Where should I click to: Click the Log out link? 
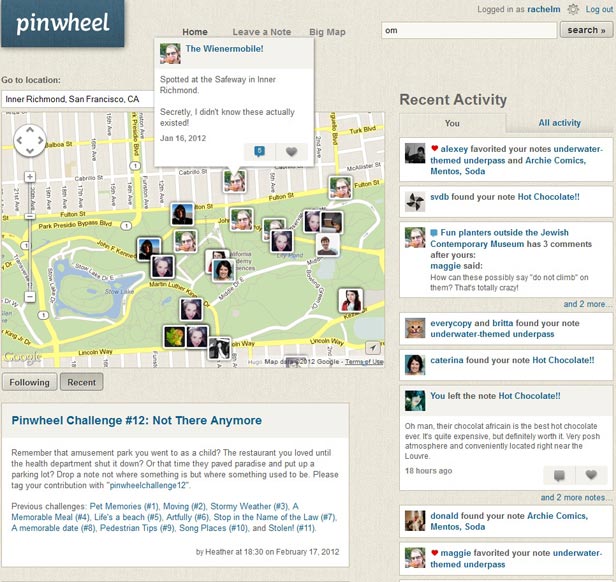click(x=599, y=9)
